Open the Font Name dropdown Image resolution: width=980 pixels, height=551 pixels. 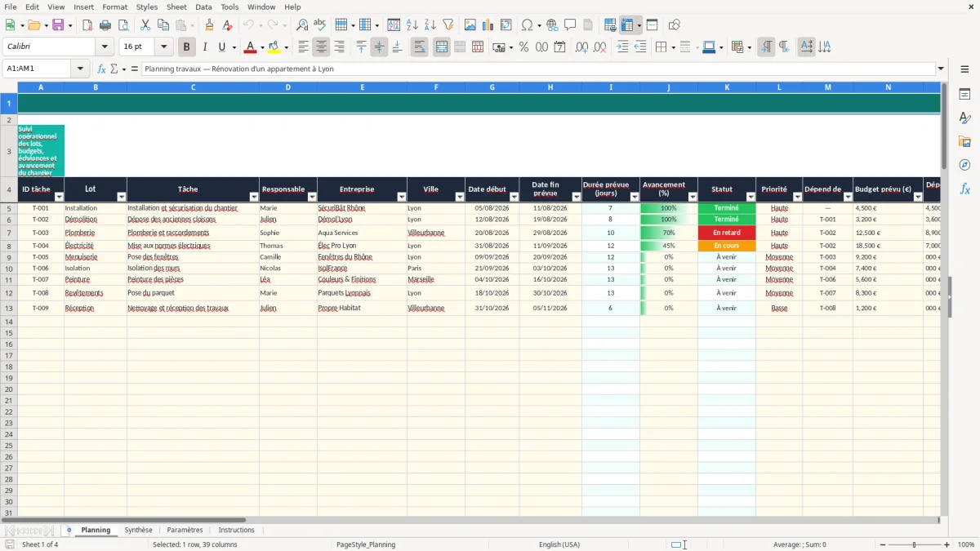click(x=105, y=47)
